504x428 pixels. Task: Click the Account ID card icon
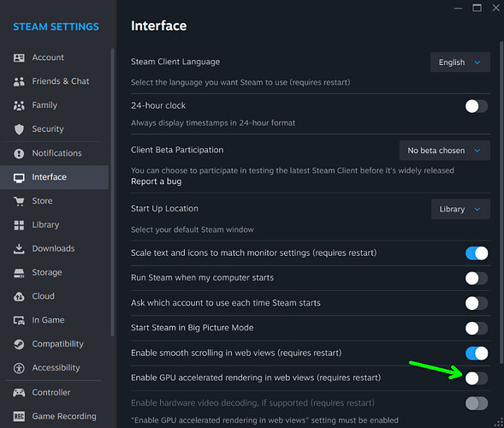point(19,58)
